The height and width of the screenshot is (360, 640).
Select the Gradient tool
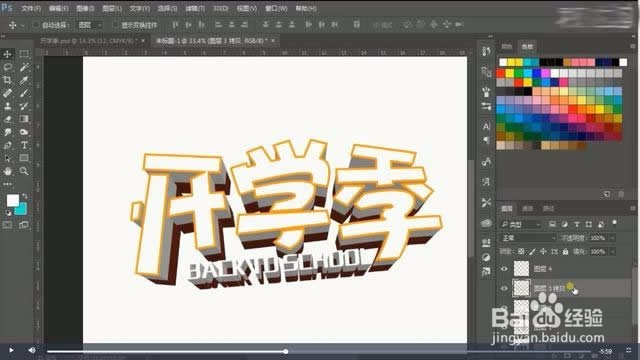(24, 119)
